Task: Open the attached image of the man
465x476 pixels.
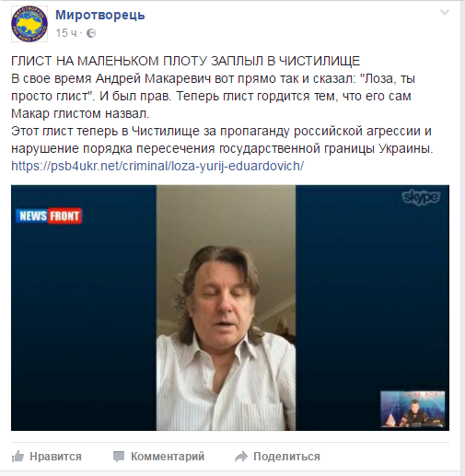Action: (x=227, y=308)
